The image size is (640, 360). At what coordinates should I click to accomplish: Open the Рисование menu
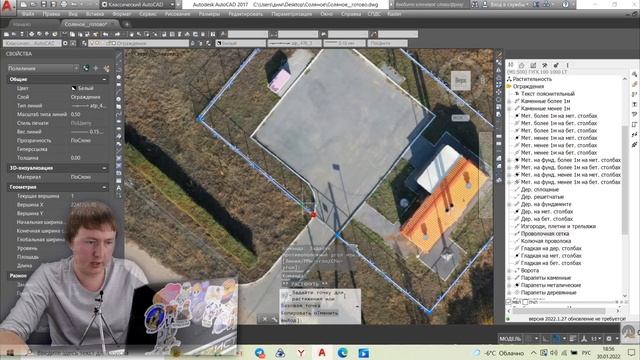(178, 14)
